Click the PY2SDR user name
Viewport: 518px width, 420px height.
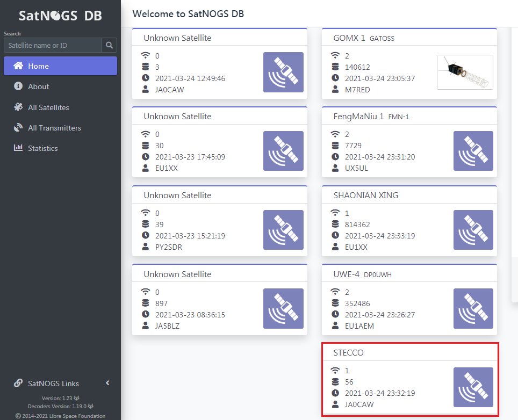click(169, 247)
